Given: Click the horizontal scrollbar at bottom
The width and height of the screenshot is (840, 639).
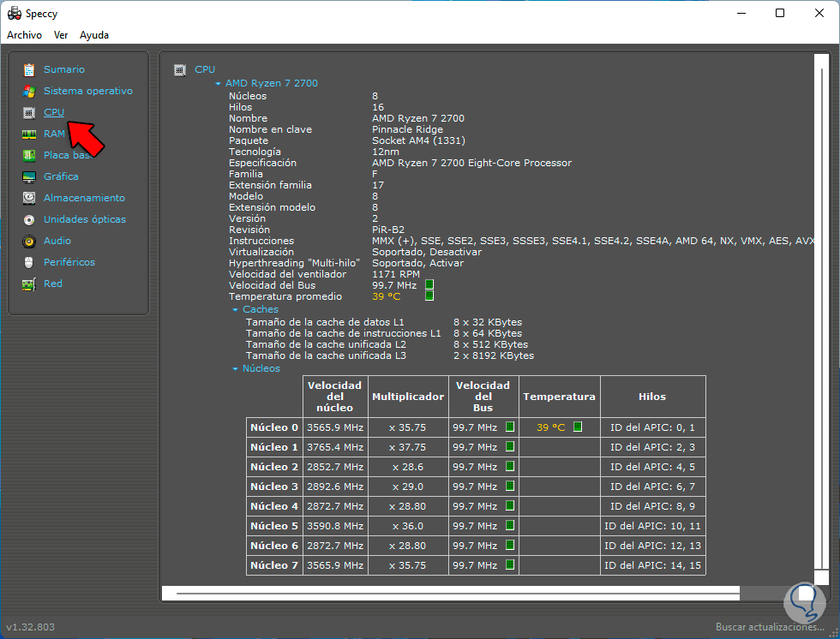Looking at the screenshot, I should coord(450,593).
